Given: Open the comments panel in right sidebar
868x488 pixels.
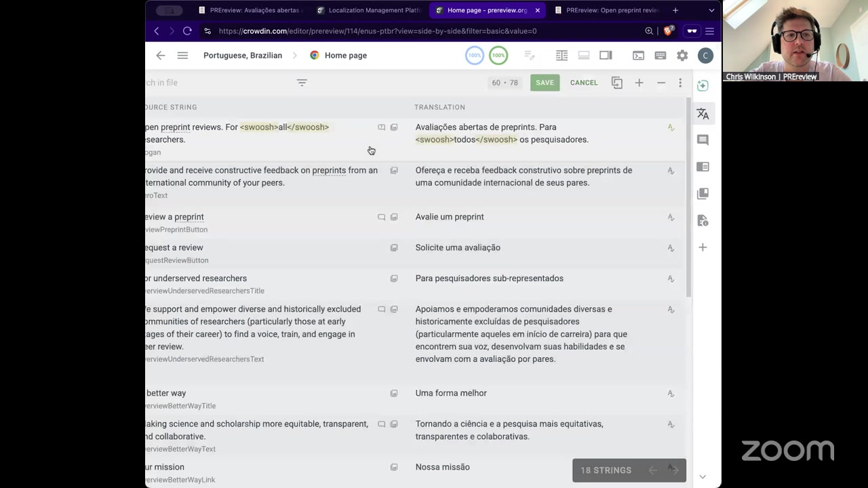Looking at the screenshot, I should click(x=703, y=140).
